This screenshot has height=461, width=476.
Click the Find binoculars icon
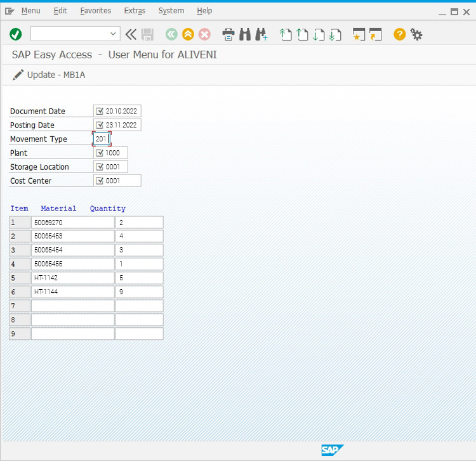click(x=245, y=34)
